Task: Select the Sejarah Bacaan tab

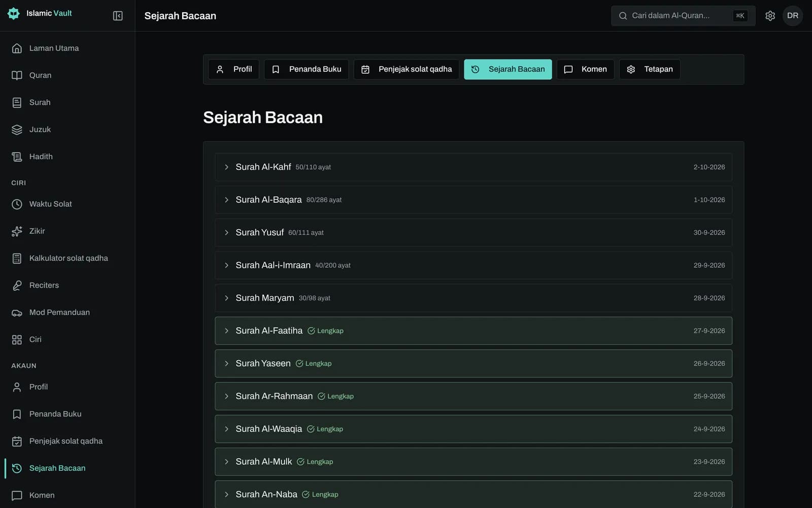Action: [x=508, y=69]
